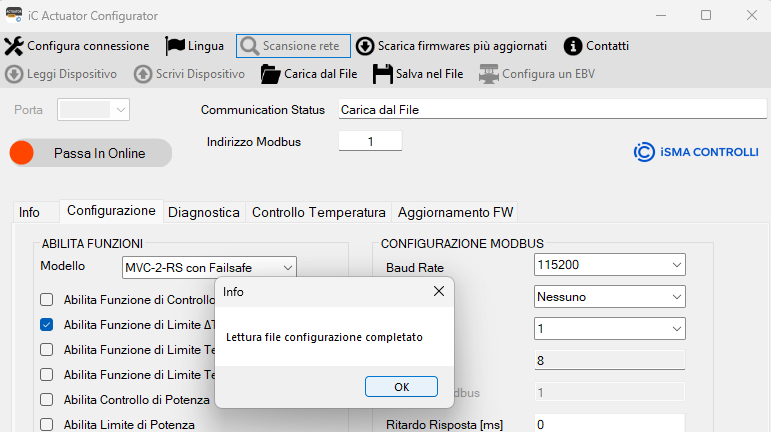Toggle the Passa In Online switch

90,153
